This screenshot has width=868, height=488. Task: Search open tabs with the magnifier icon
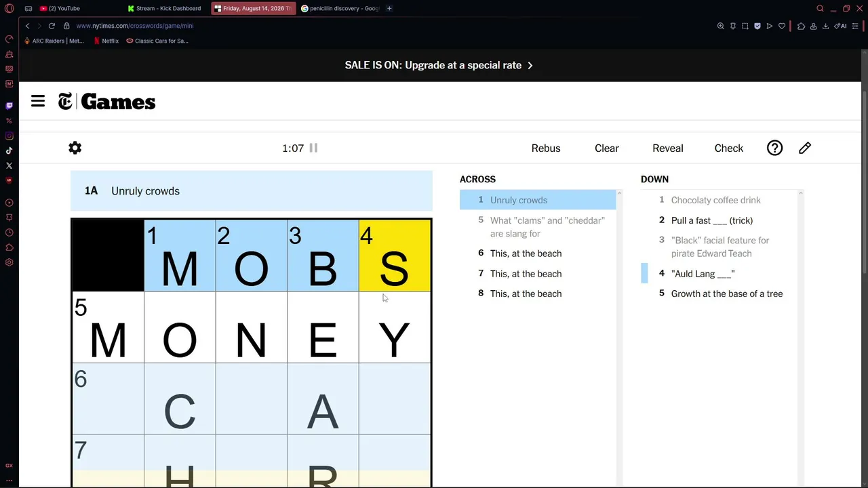click(x=820, y=8)
